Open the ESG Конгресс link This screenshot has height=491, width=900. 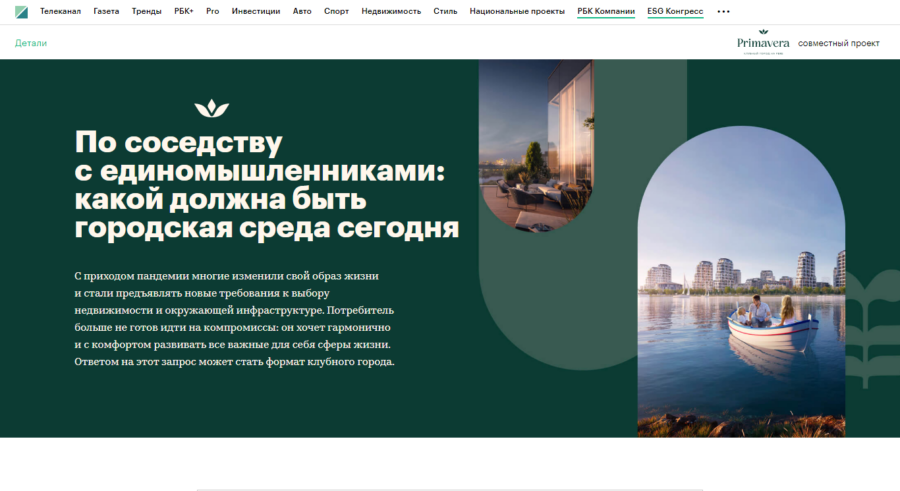[675, 11]
